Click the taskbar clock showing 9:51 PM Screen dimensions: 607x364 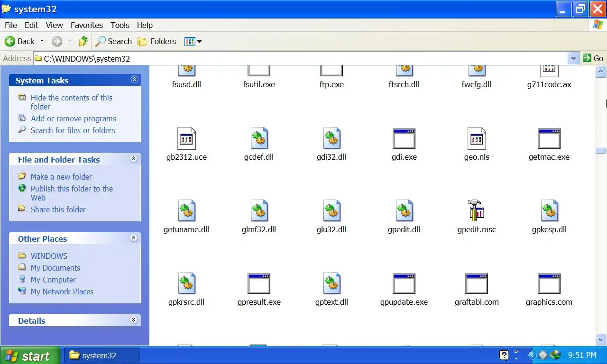tap(582, 355)
